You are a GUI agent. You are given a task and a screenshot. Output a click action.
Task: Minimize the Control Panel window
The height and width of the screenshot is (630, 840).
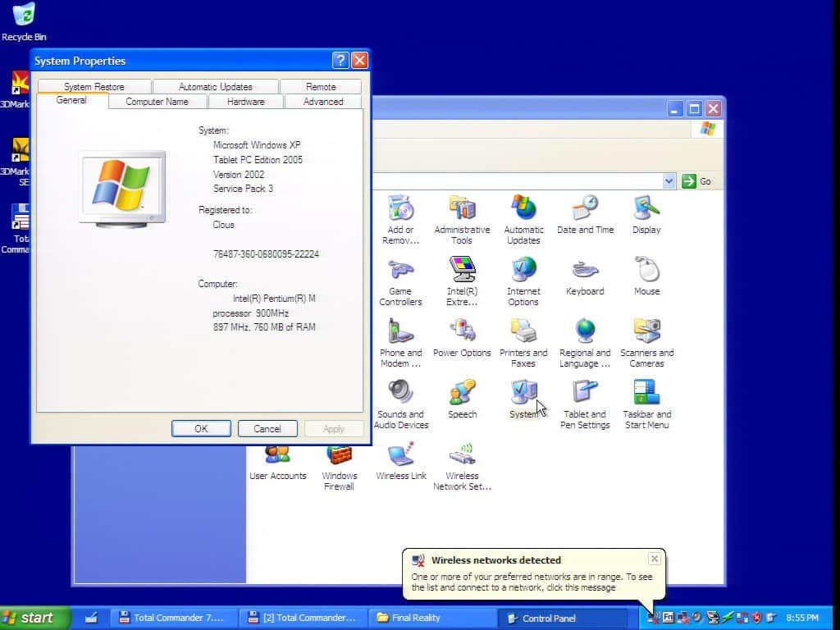pos(675,109)
